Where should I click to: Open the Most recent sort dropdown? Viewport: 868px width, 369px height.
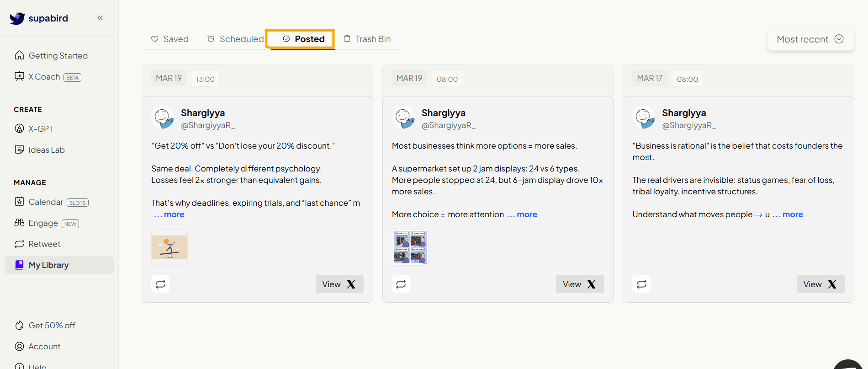tap(810, 39)
